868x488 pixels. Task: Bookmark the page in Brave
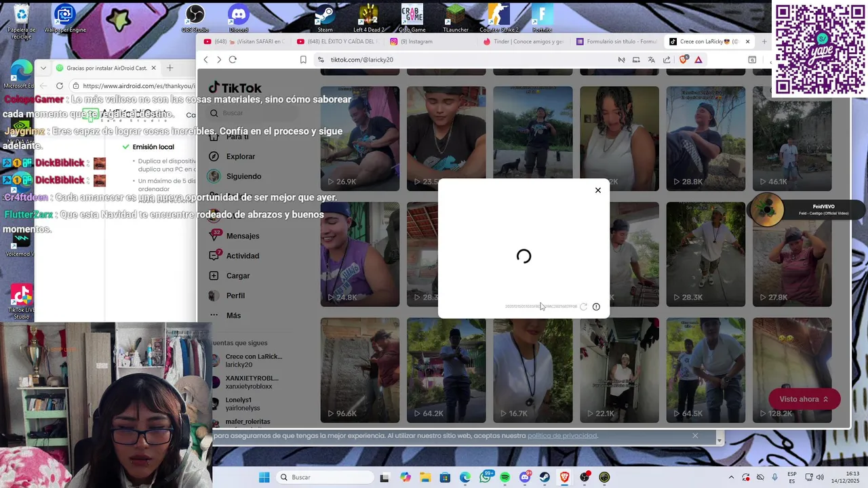303,60
